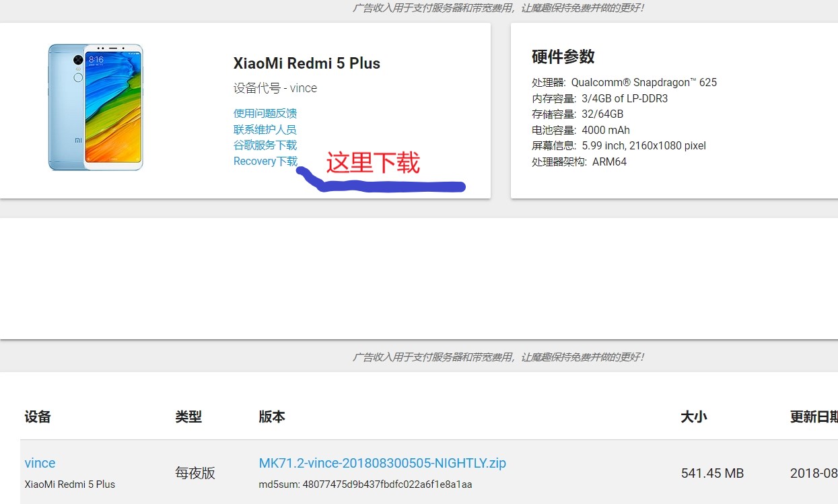Open the 使用问题反馈 link

pos(265,113)
